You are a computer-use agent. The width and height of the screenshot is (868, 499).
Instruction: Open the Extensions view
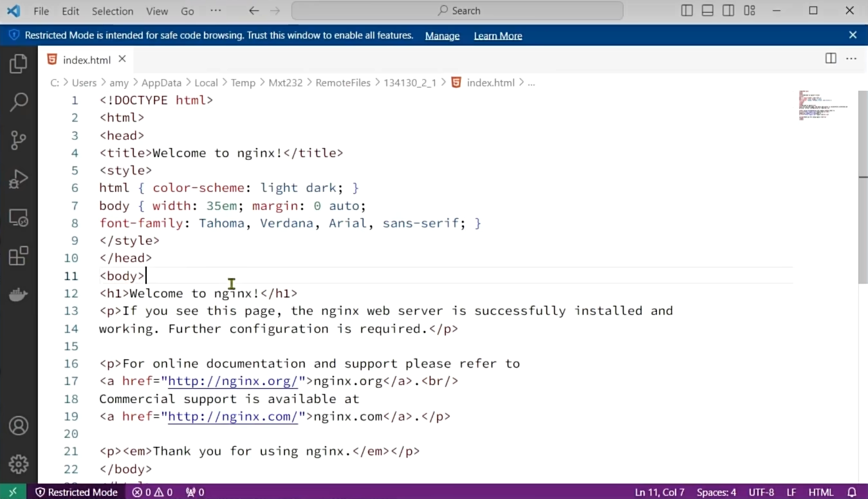19,256
